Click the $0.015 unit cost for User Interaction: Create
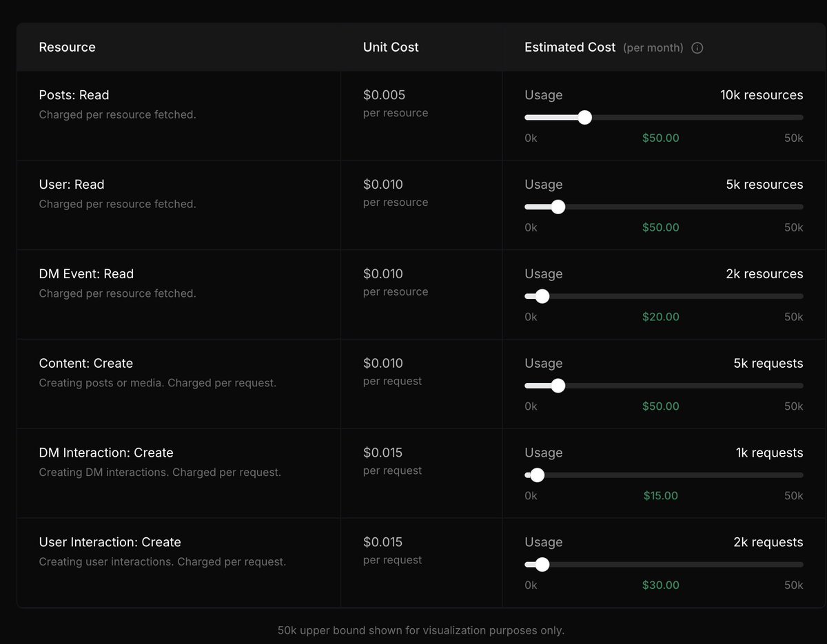The image size is (827, 644). point(382,543)
